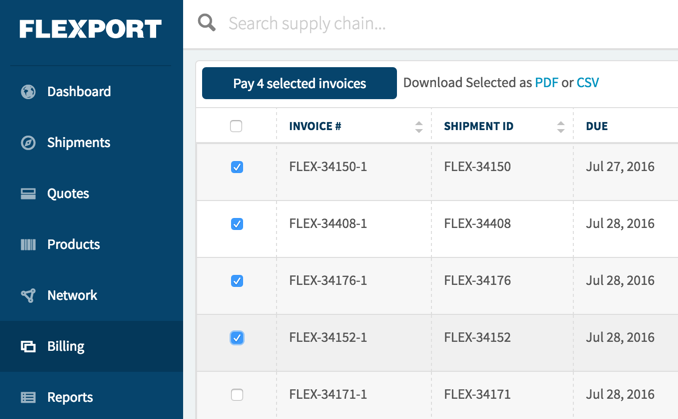Check invoice FLEX-34171-1 checkbox
This screenshot has width=678, height=419.
click(237, 395)
